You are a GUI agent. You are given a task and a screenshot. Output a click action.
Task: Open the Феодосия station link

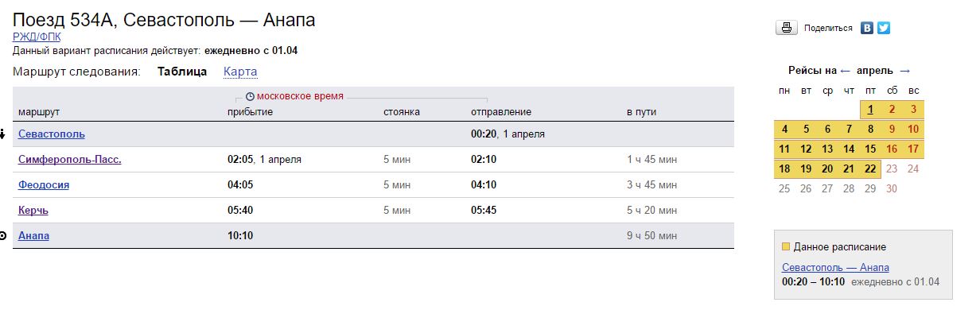pos(44,185)
